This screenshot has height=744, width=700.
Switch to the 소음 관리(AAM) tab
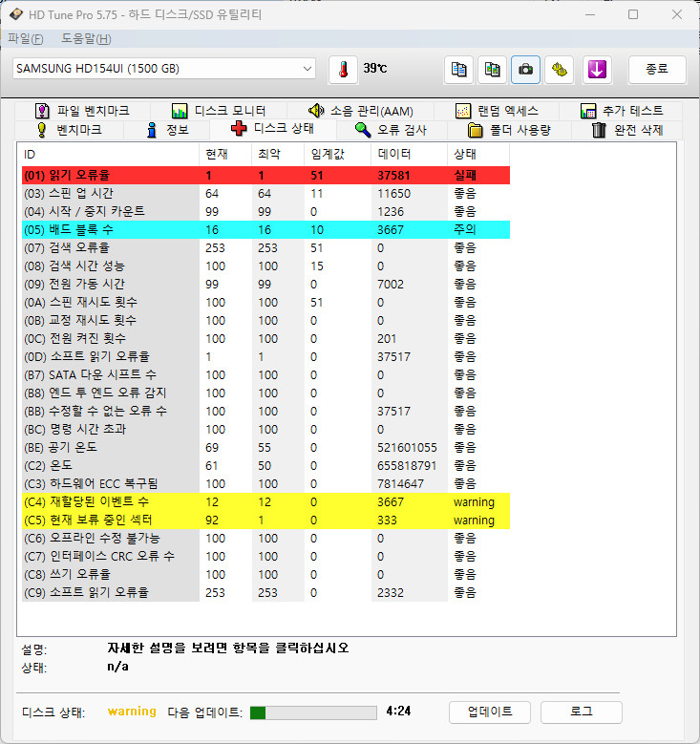(361, 111)
